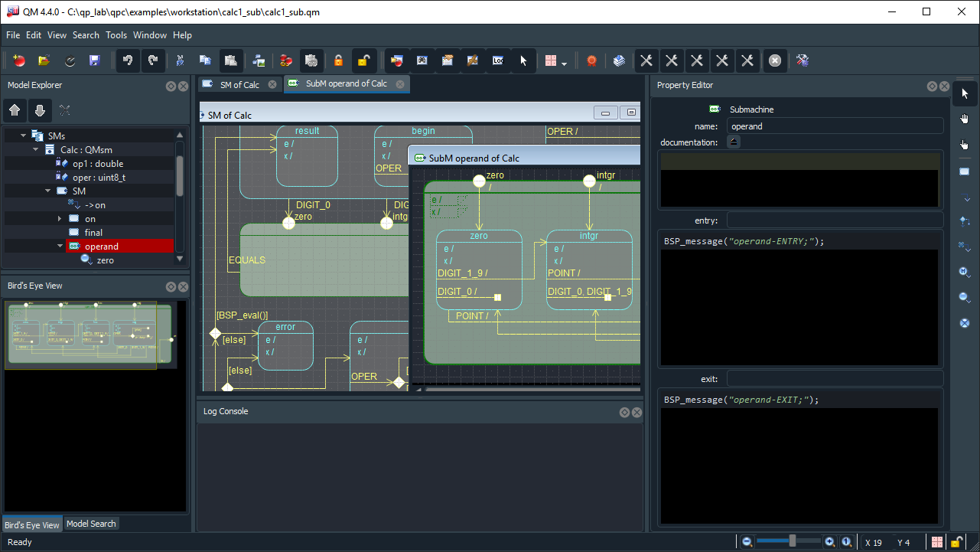Screen dimensions: 980x552
Task: Toggle the padlock icon in the status bar
Action: [956, 542]
